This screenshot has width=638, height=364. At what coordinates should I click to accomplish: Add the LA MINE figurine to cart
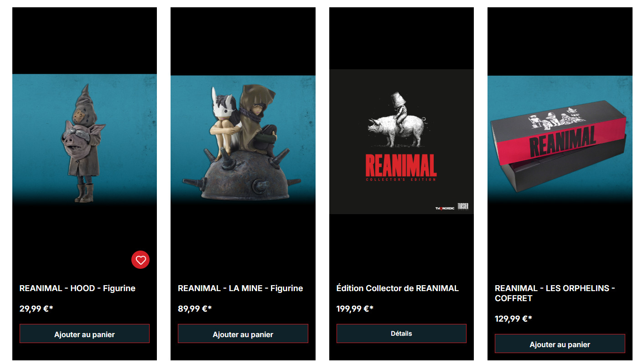pyautogui.click(x=243, y=334)
